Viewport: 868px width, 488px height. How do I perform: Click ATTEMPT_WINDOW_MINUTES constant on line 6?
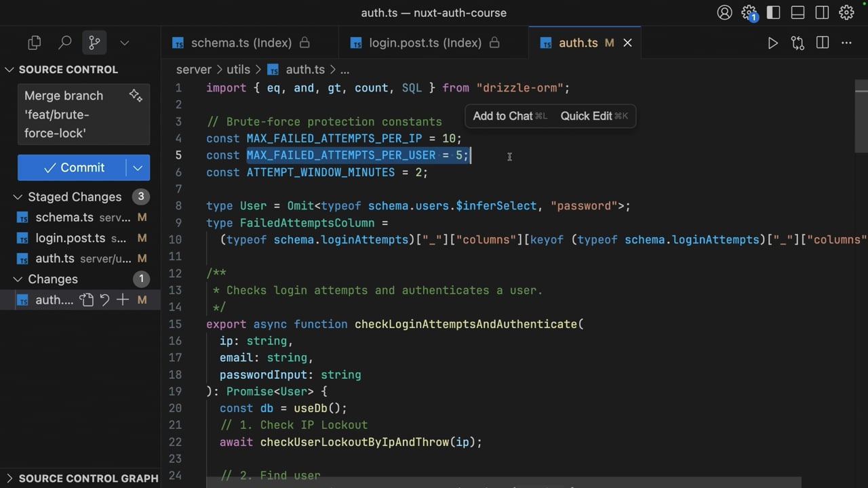tap(321, 172)
